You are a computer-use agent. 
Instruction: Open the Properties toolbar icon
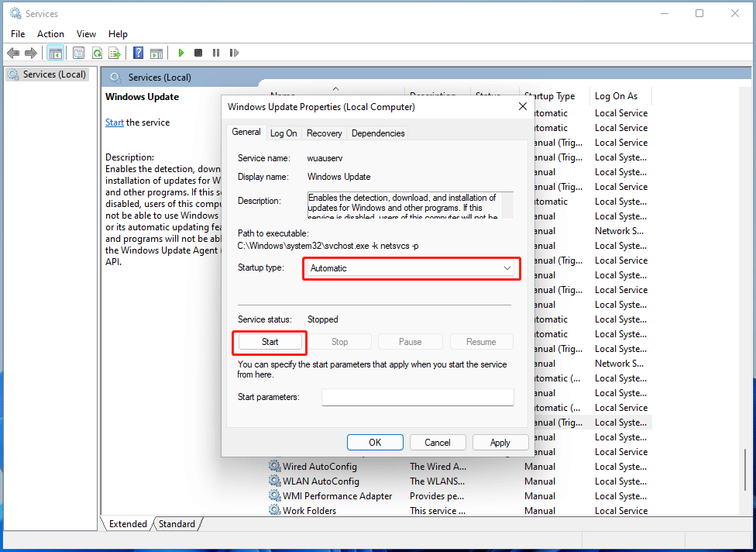coord(78,53)
